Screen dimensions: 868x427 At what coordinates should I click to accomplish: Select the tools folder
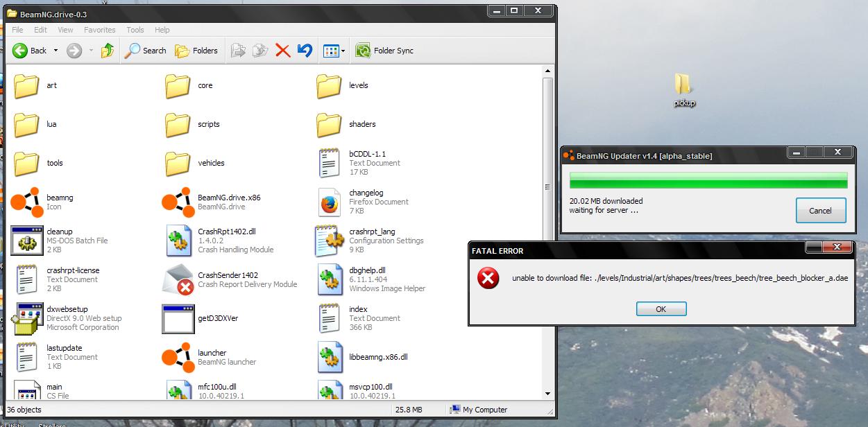(x=26, y=164)
